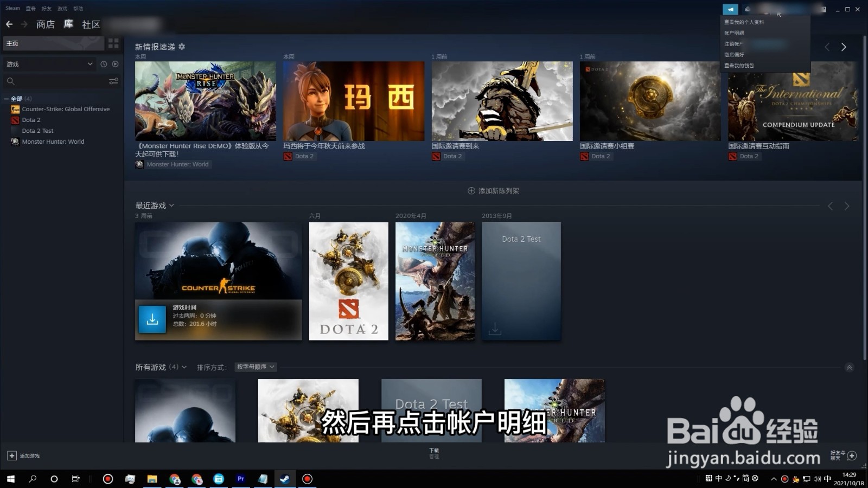Click the plus icon to add shelf

(x=471, y=191)
